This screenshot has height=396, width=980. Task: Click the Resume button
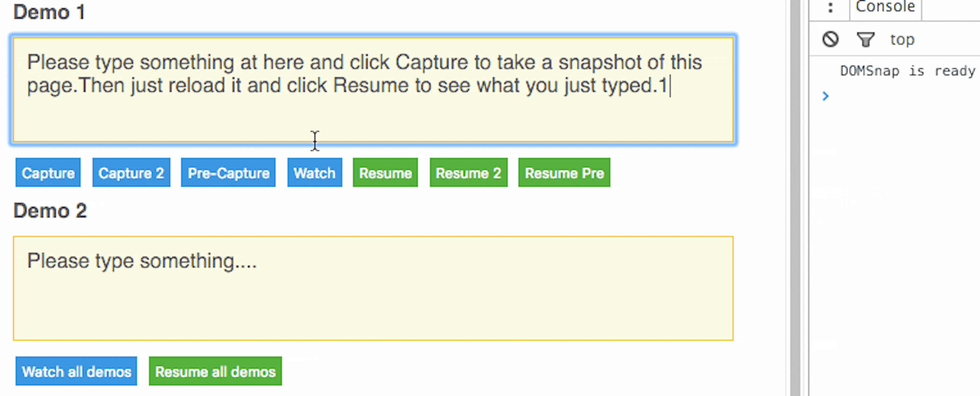click(385, 173)
